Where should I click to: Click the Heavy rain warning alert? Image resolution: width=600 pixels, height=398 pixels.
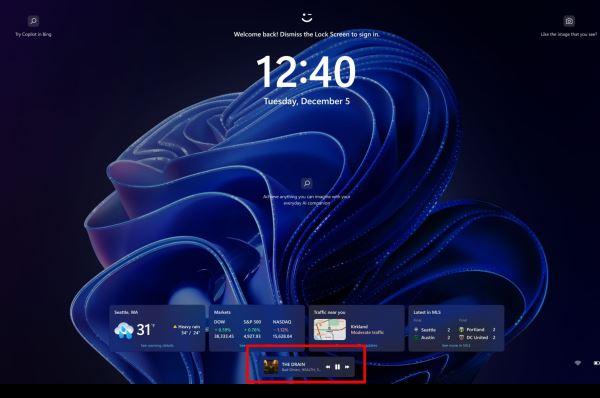point(186,326)
